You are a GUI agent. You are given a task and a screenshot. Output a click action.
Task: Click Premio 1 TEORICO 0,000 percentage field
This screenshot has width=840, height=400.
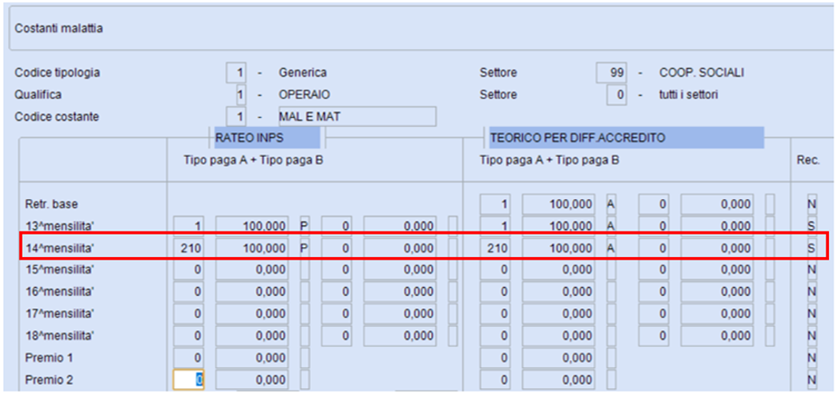tap(559, 358)
